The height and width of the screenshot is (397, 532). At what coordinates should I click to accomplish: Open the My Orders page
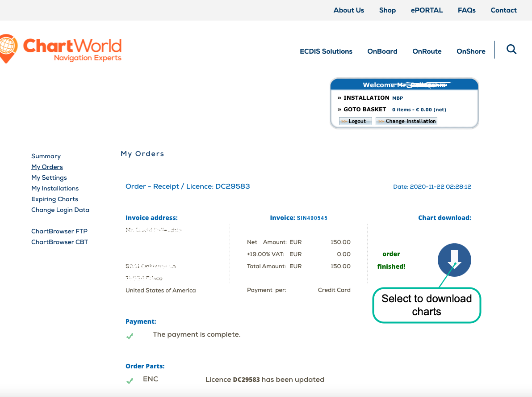click(47, 167)
